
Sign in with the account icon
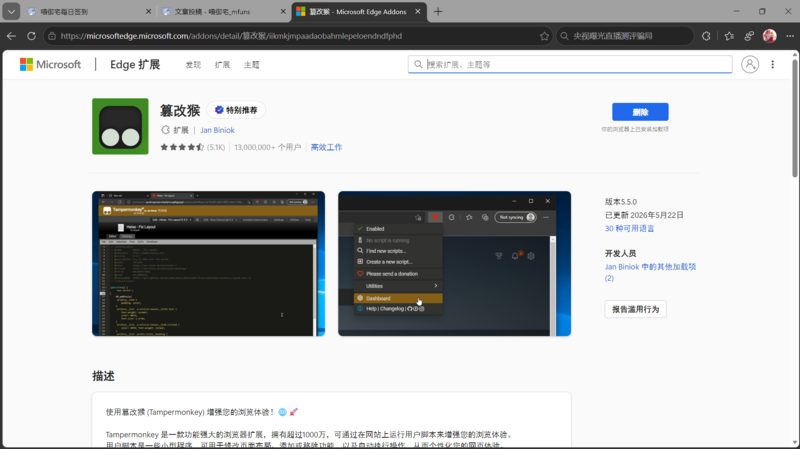pyautogui.click(x=750, y=64)
